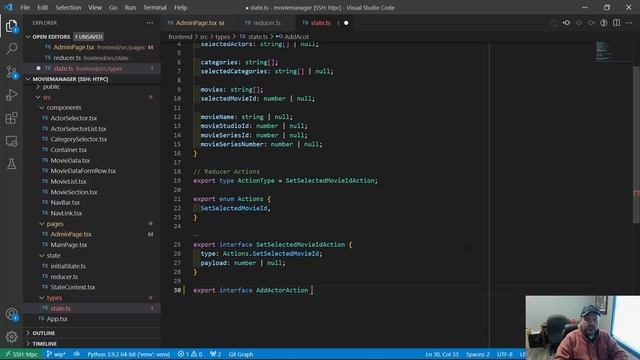Viewport: 640px width, 360px height.
Task: Open the Selection menu
Action: tap(68, 7)
